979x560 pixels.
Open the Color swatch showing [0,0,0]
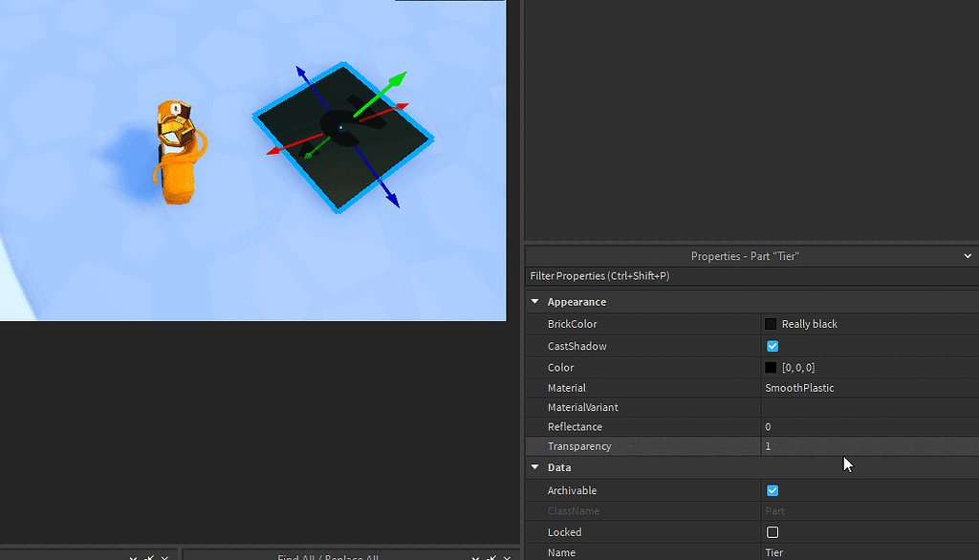pyautogui.click(x=771, y=367)
